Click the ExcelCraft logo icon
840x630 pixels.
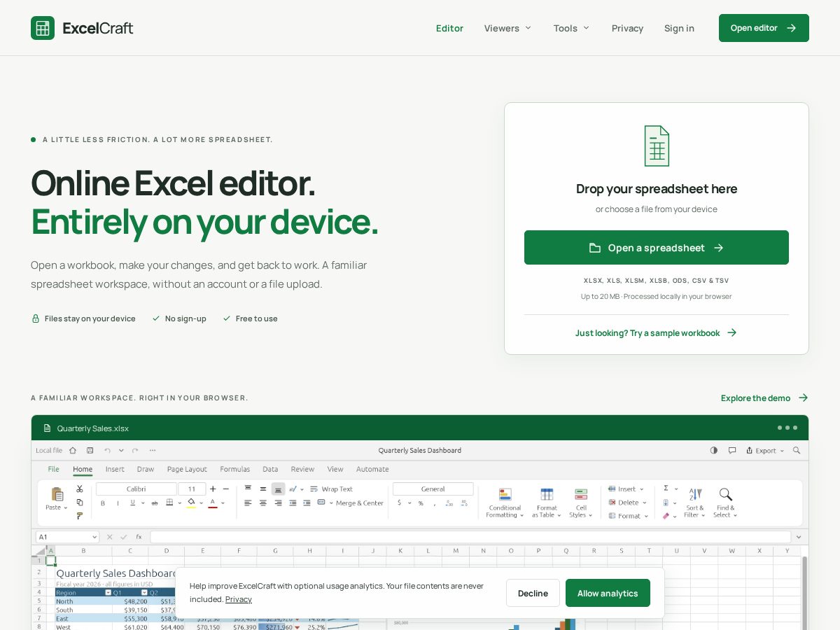pyautogui.click(x=43, y=28)
